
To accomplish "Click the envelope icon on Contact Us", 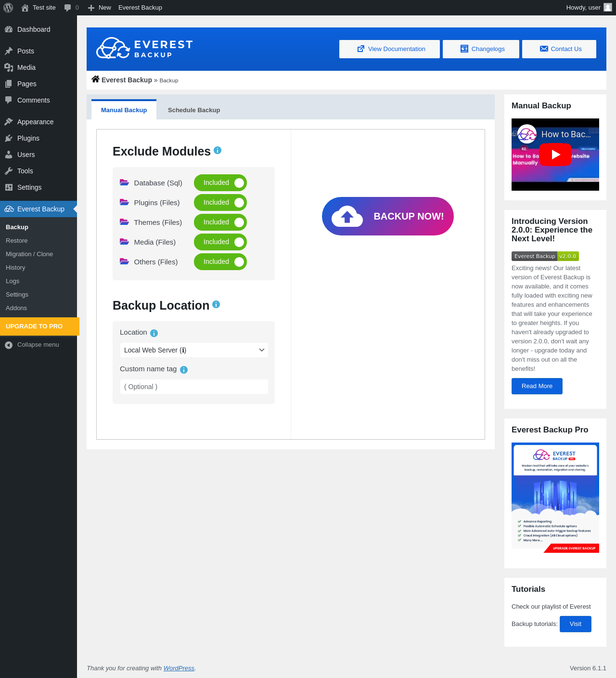I will [544, 49].
